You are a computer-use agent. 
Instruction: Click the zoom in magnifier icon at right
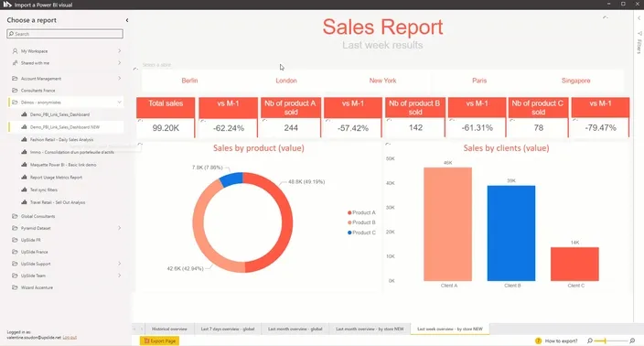[x=632, y=341]
